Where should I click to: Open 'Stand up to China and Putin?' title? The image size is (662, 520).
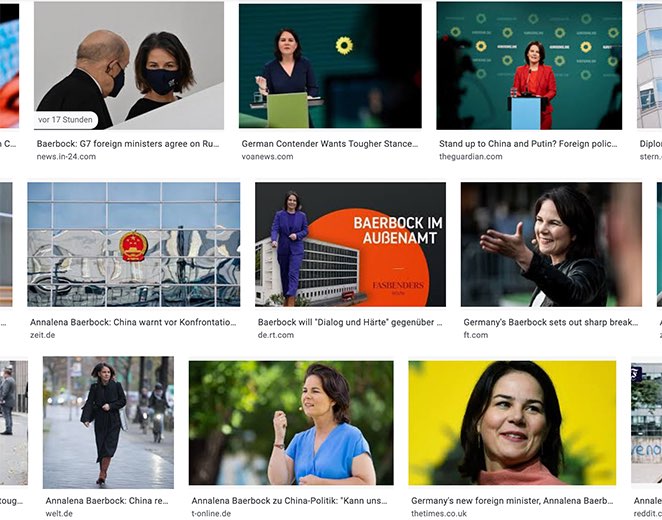pyautogui.click(x=528, y=144)
